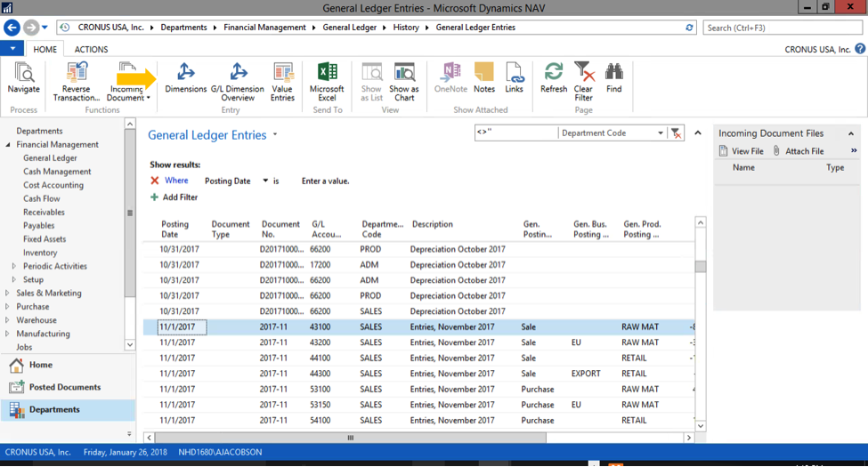The width and height of the screenshot is (868, 467).
Task: Open Fixed Assets in navigation tree
Action: [x=45, y=239]
